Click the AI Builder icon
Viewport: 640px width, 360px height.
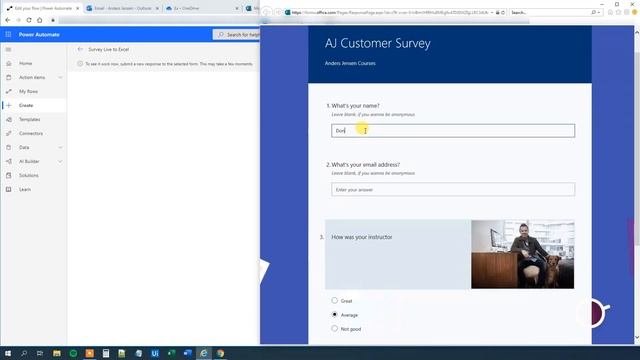coord(9,162)
